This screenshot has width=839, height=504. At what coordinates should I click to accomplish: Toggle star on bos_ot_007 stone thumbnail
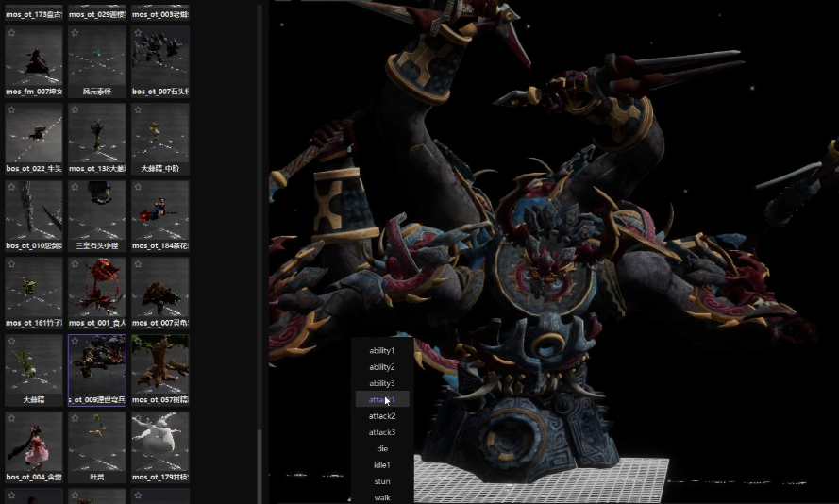pos(138,33)
